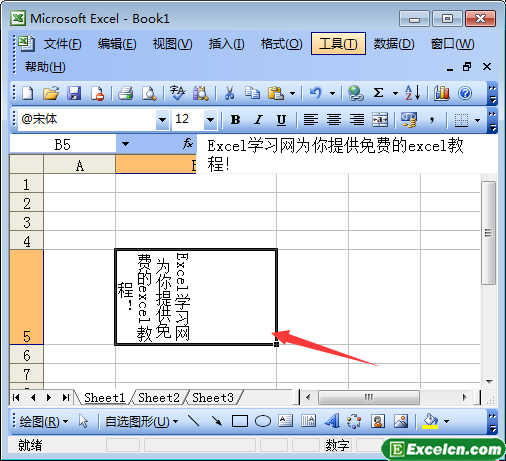This screenshot has width=506, height=461.
Task: Toggle Align Left
Action: [311, 119]
